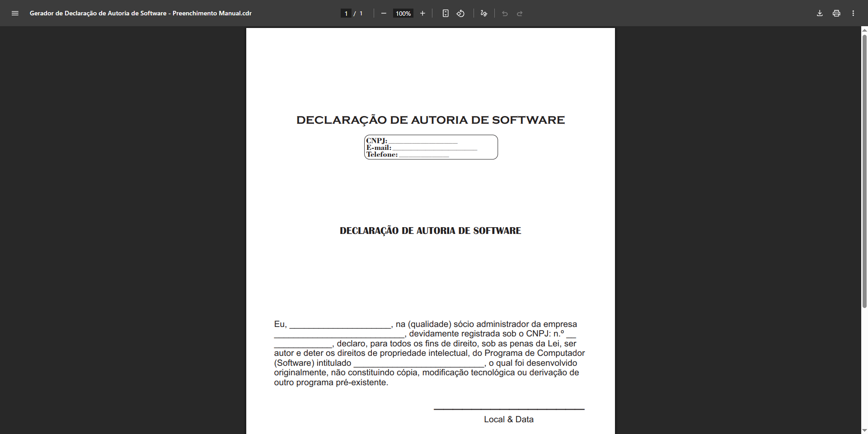Print the declaration document
This screenshot has width=868, height=434.
pos(836,13)
